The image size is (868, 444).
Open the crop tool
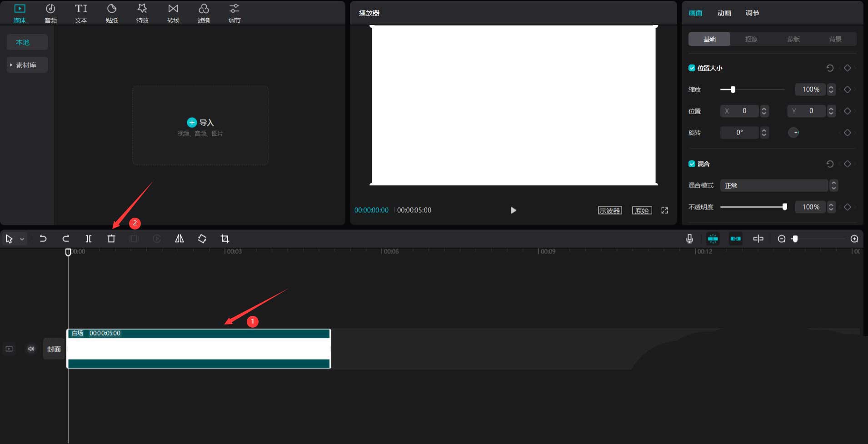(225, 239)
